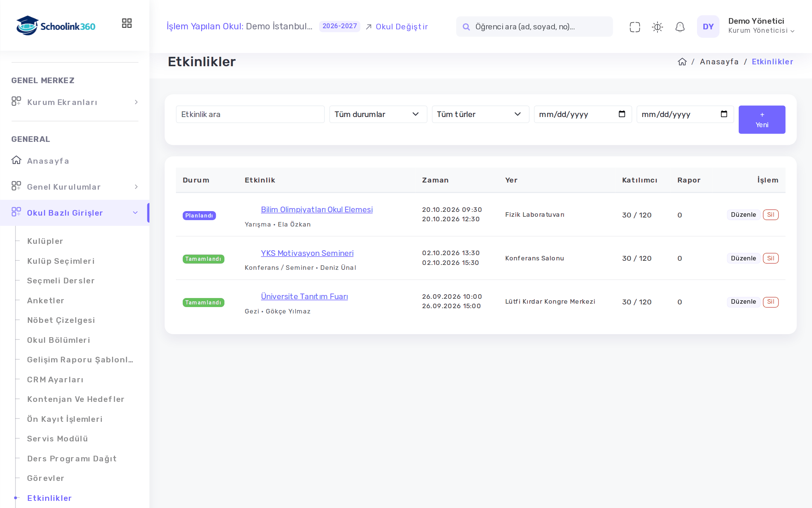Toggle the sidebar grid menu icon

127,23
